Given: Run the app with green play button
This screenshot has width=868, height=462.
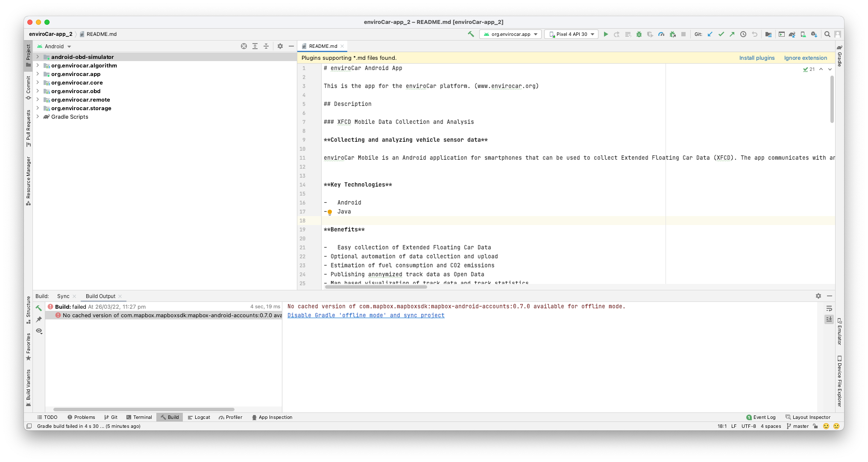Looking at the screenshot, I should coord(606,34).
